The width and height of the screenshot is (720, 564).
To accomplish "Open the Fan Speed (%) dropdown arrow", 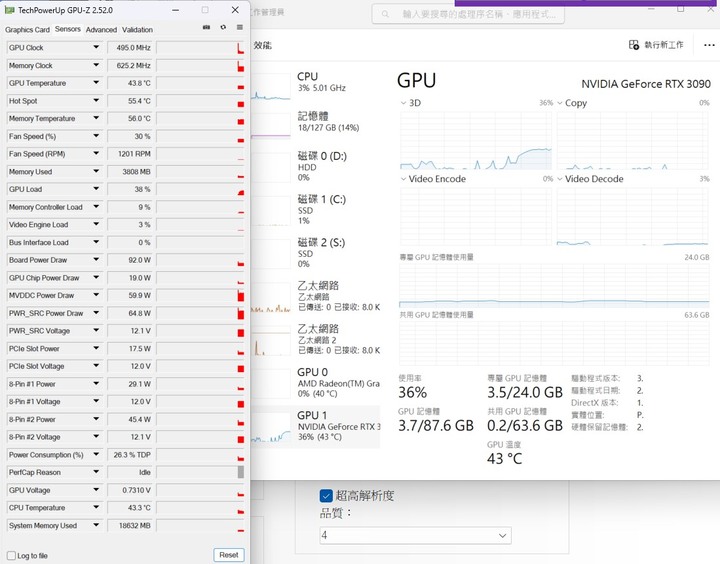I will tap(96, 136).
